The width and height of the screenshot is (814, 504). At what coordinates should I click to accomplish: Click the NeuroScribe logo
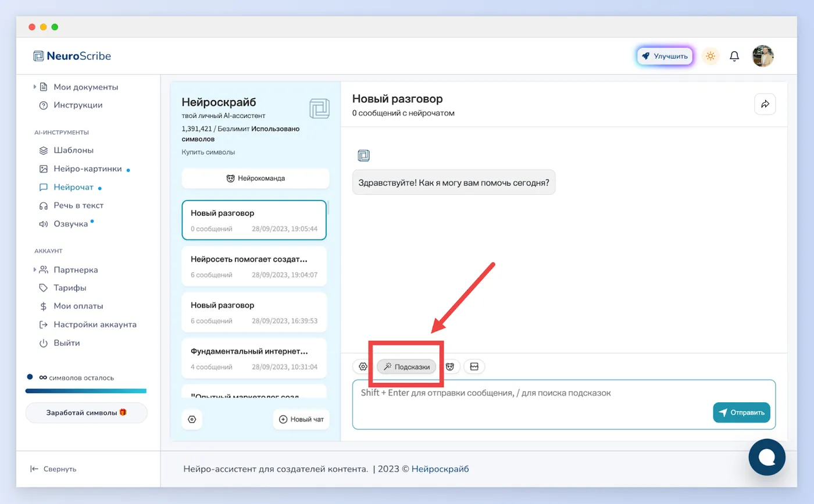coord(72,56)
